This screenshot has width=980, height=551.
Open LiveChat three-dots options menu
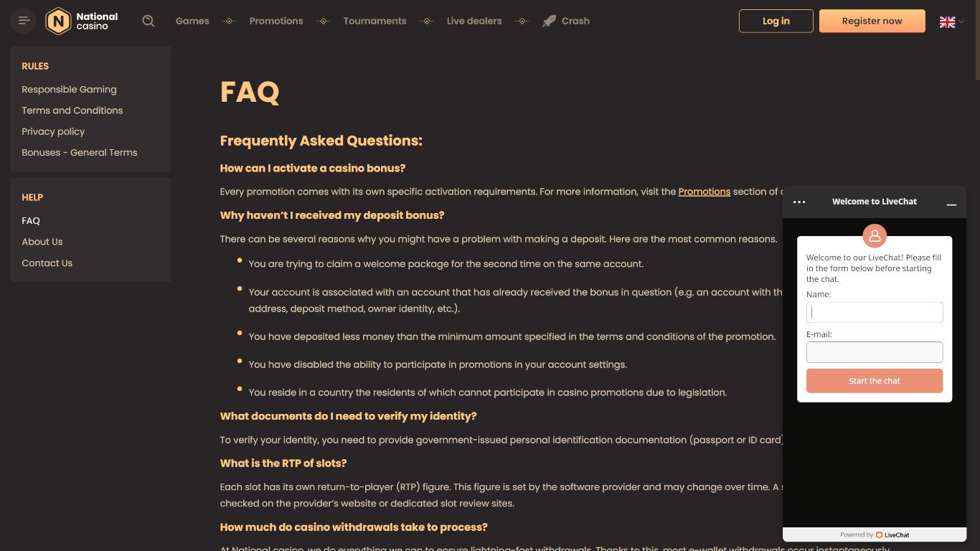799,202
